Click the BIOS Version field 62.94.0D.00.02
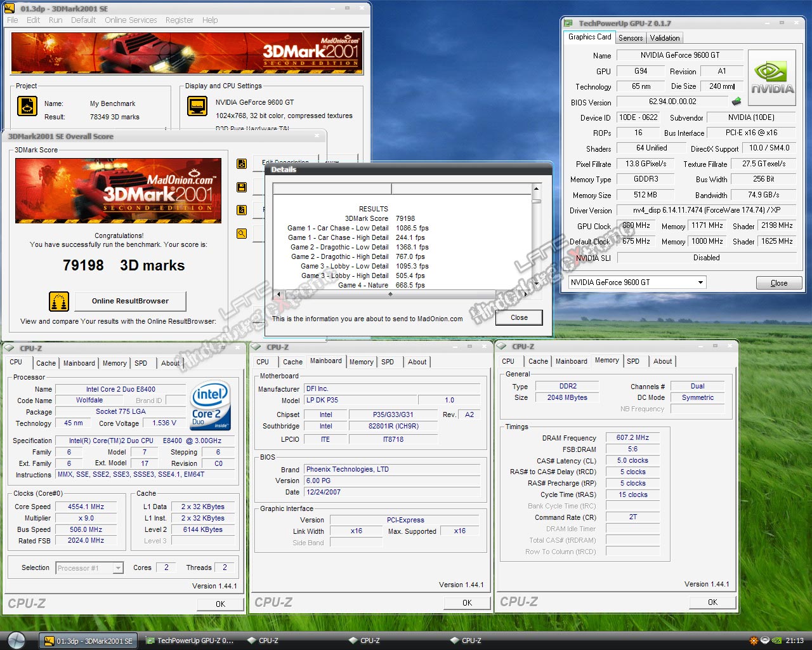The height and width of the screenshot is (650, 812). click(x=672, y=102)
